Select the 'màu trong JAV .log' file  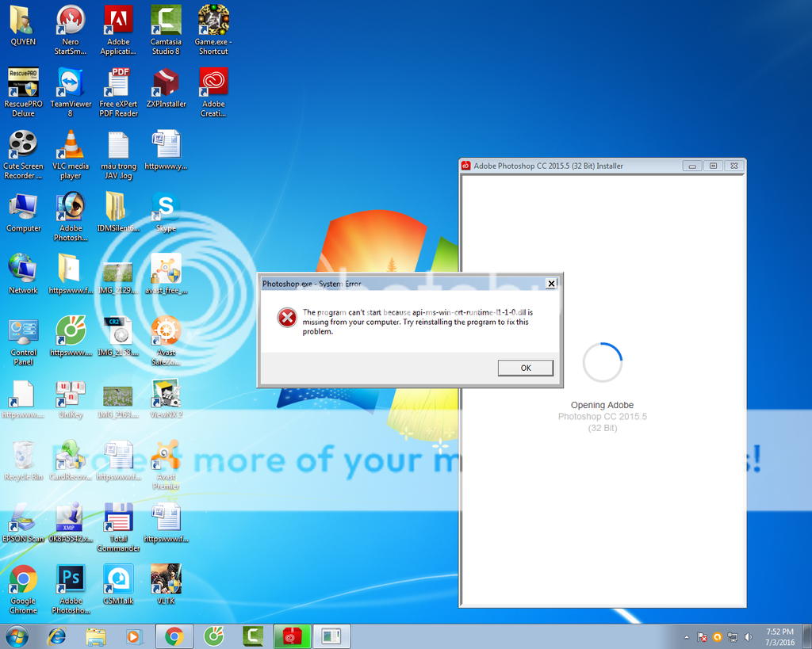coord(118,155)
